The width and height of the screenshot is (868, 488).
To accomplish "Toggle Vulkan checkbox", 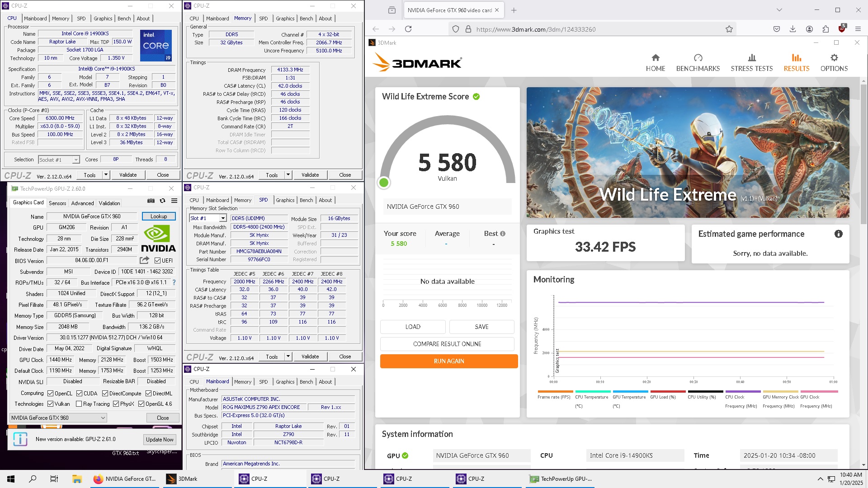I will [x=51, y=404].
